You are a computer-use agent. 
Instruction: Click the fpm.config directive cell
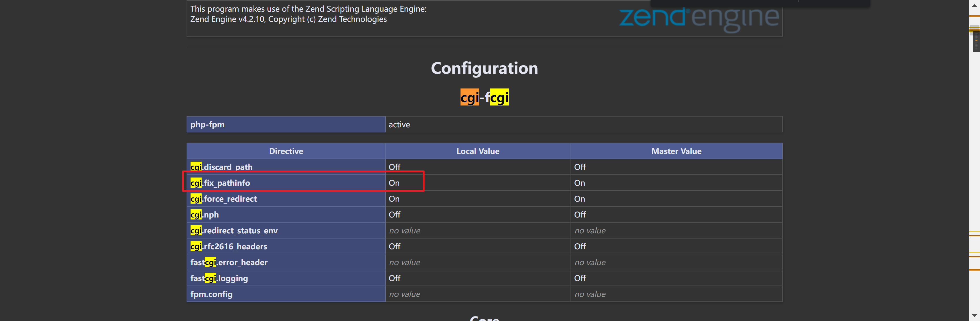click(286, 294)
